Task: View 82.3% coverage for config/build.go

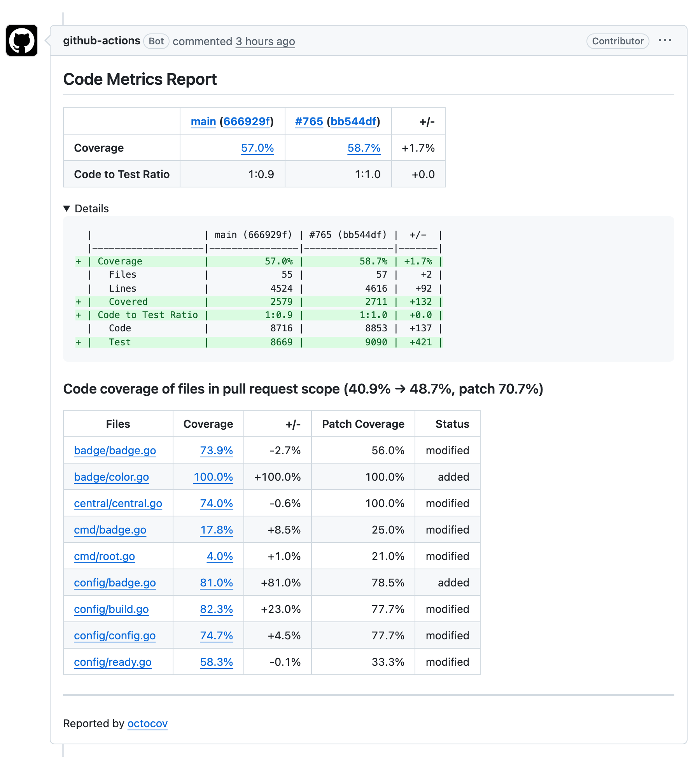Action: [x=217, y=609]
